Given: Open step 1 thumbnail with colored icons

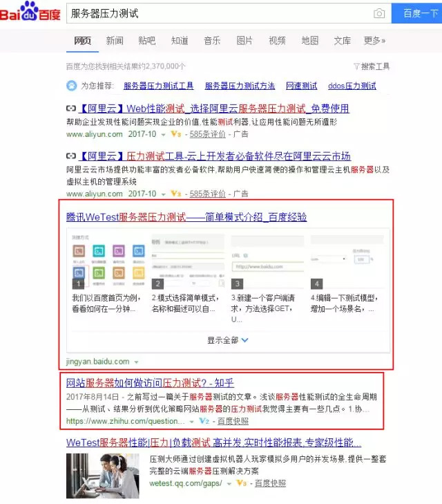Looking at the screenshot, I should pyautogui.click(x=108, y=261).
